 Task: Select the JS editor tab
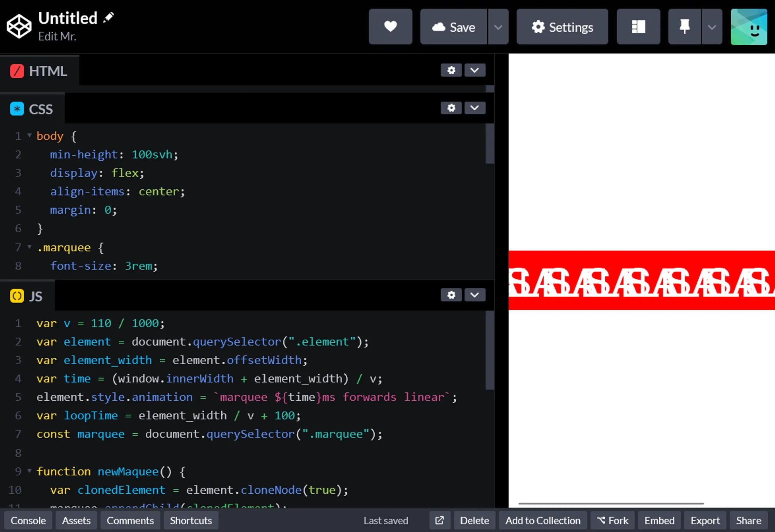click(x=27, y=296)
